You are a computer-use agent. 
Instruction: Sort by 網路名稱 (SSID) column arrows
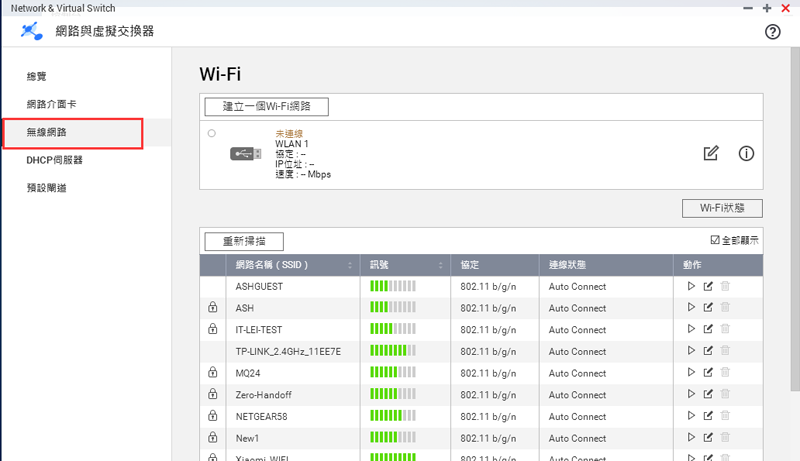click(x=350, y=266)
